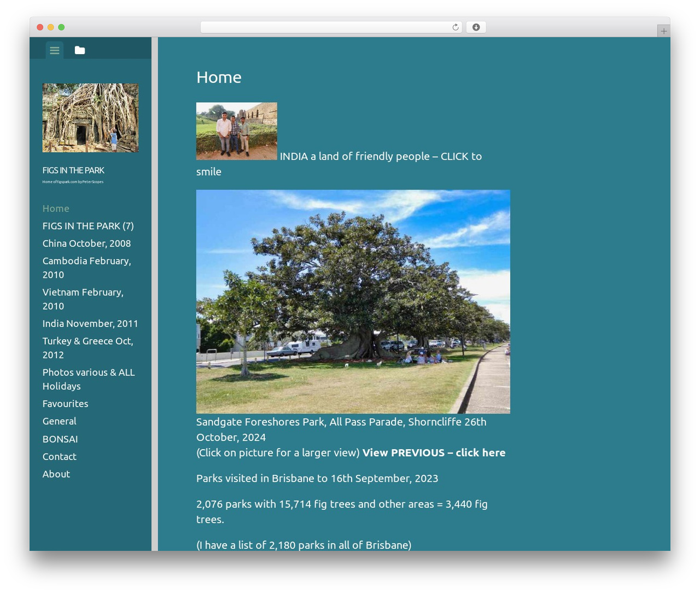Open Turkey & Greece Oct, 2012 page

coord(88,347)
